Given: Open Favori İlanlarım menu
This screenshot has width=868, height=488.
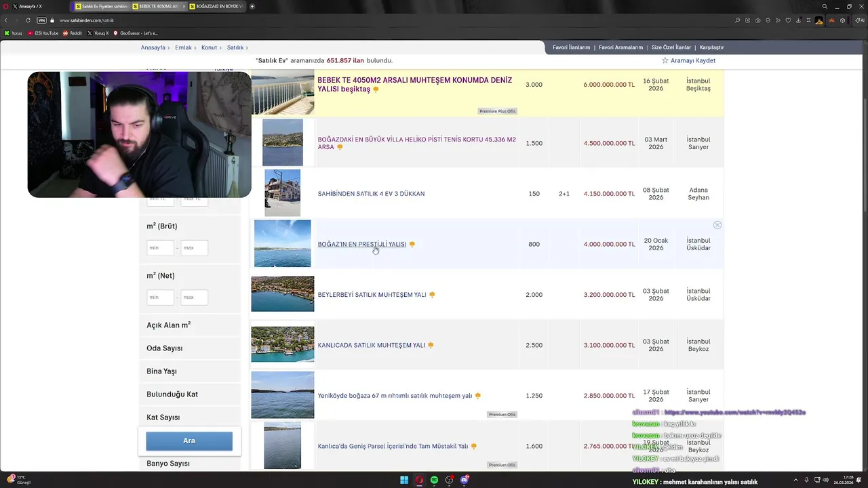Looking at the screenshot, I should tap(571, 47).
